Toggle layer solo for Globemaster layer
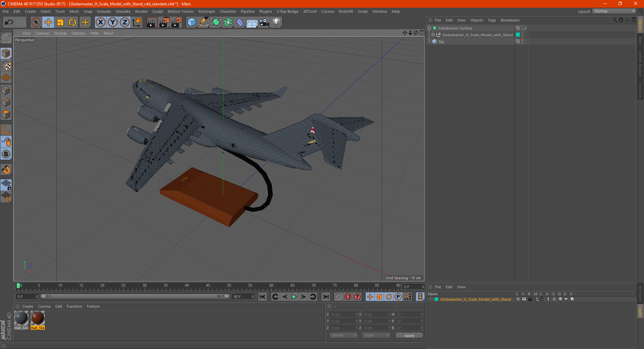This screenshot has height=349, width=644. point(518,299)
